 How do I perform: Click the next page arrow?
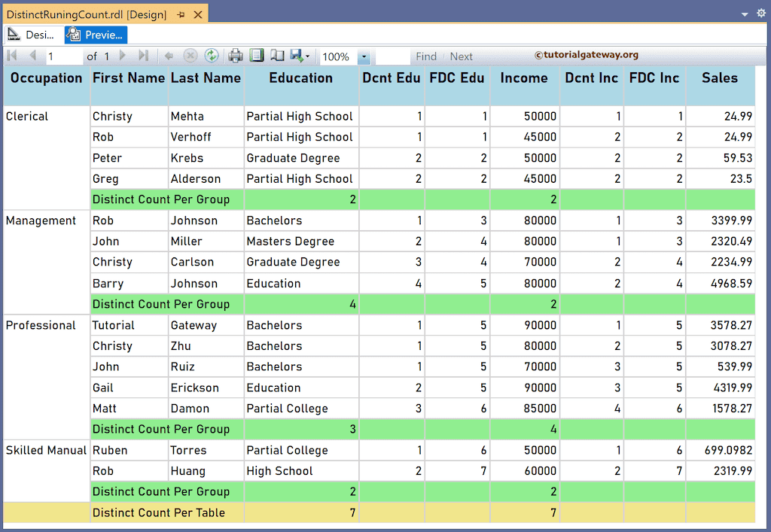click(123, 56)
